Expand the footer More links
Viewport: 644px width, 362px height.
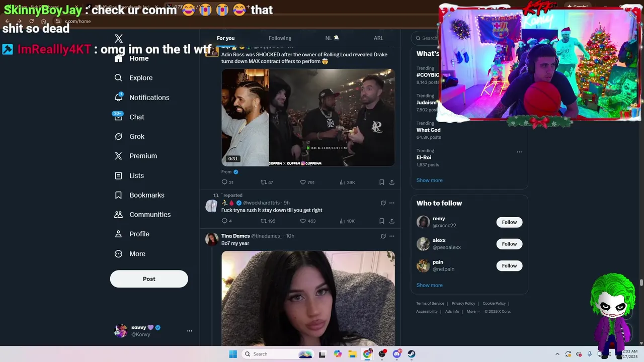pyautogui.click(x=473, y=311)
